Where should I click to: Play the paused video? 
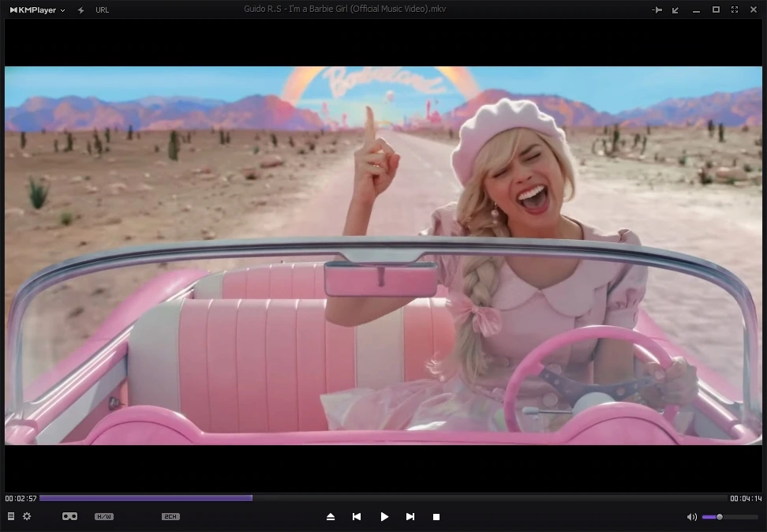[384, 517]
